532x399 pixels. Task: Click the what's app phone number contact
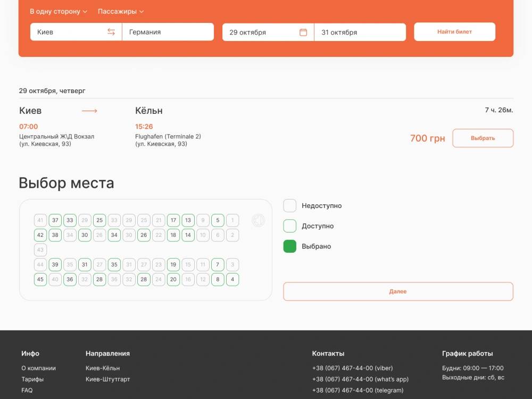[x=360, y=379]
